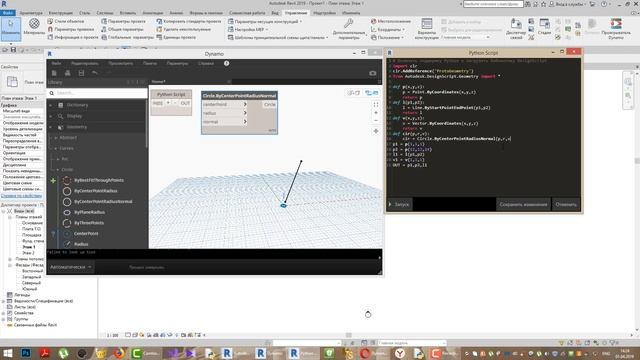Click the Dynamo library search field
This screenshot has width=640, height=360.
98,93
